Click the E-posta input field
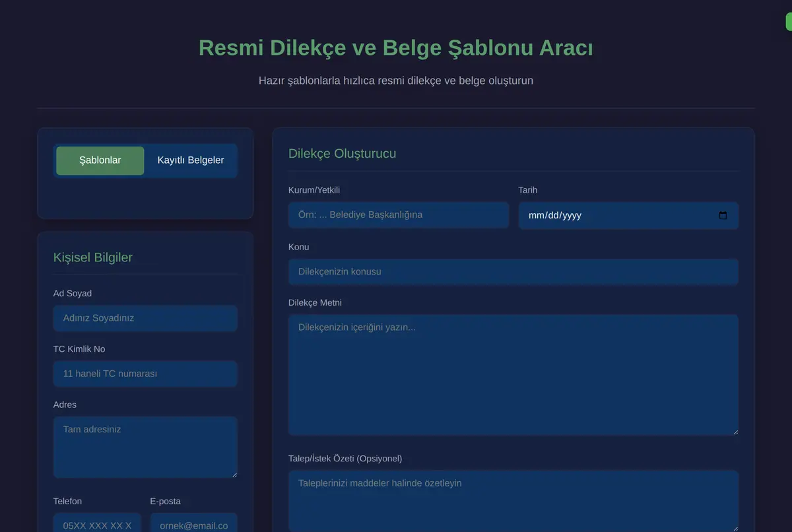This screenshot has width=792, height=532. pyautogui.click(x=193, y=523)
